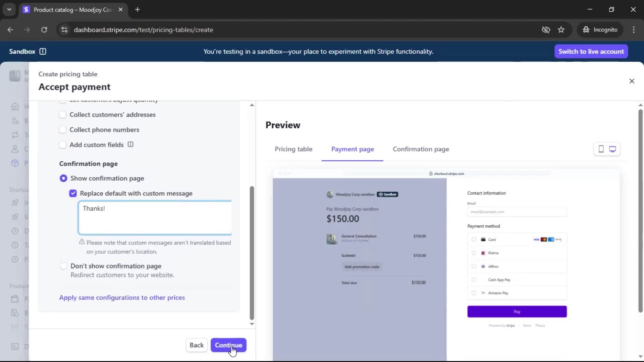
Task: Open the tab search dropdown arrow
Action: [9, 9]
